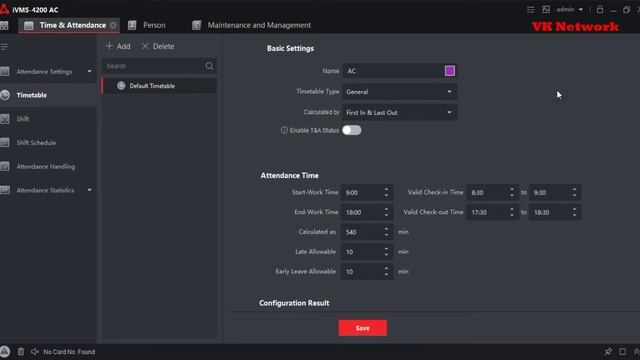Select Default Timetable in the list

(159, 86)
